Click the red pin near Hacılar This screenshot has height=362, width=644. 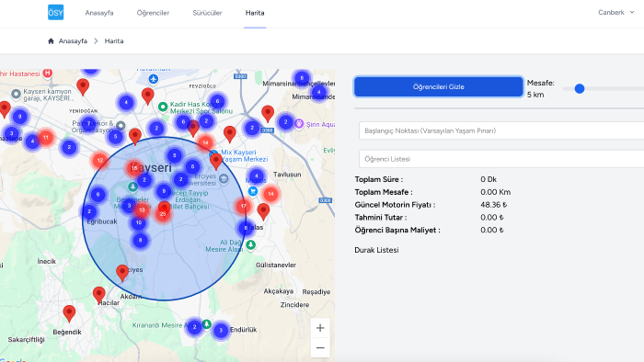click(99, 295)
